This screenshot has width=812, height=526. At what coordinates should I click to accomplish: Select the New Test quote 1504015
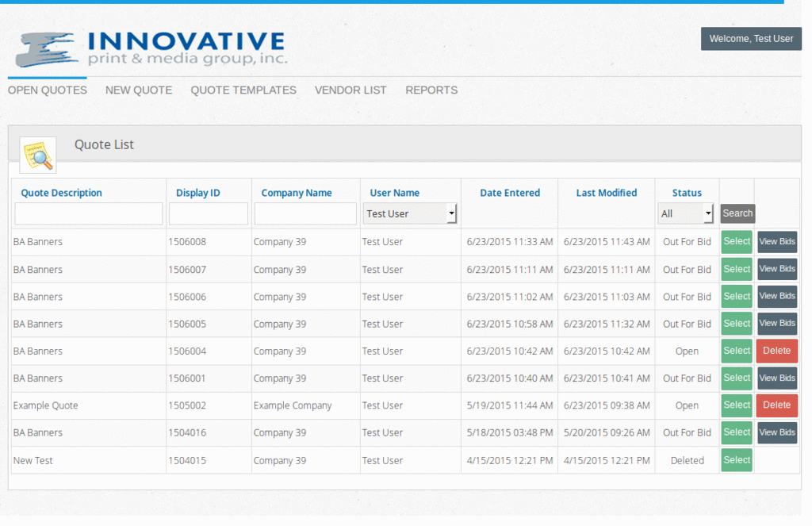(x=737, y=460)
